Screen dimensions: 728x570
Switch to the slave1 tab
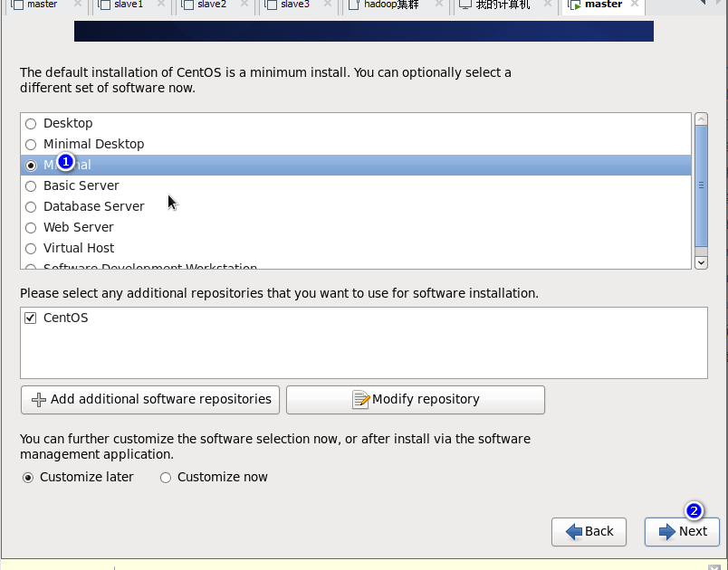129,5
